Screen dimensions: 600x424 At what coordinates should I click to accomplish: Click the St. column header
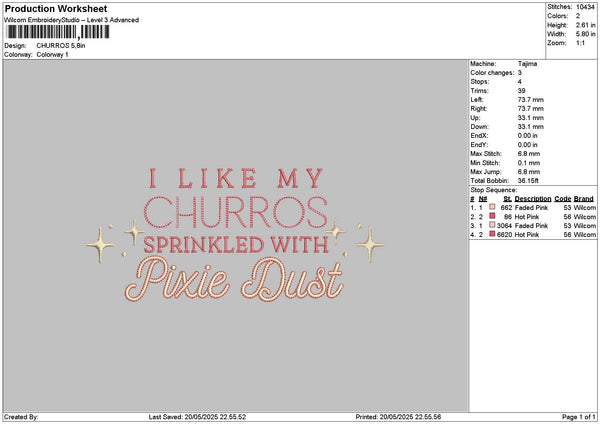pyautogui.click(x=508, y=198)
